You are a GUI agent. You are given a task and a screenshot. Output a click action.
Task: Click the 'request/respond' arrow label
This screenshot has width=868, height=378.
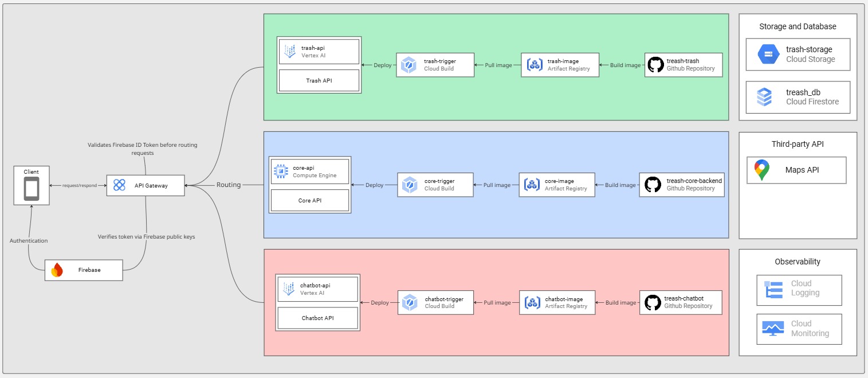[x=80, y=185]
